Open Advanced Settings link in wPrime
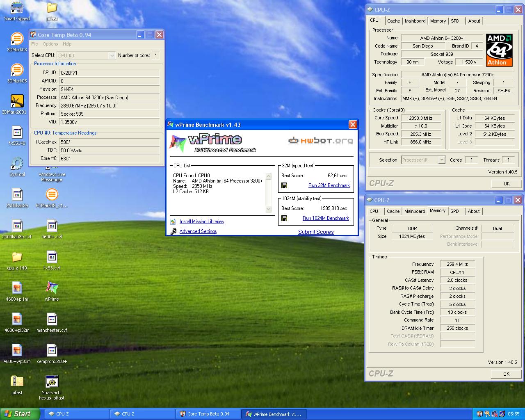Screen dimensions: 525x420 click(x=198, y=231)
